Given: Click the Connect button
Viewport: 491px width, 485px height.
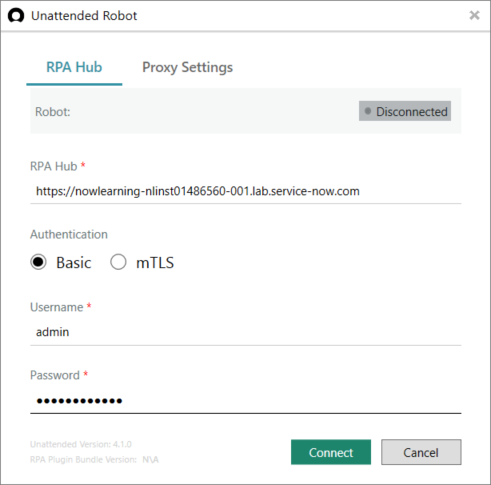Looking at the screenshot, I should [331, 452].
